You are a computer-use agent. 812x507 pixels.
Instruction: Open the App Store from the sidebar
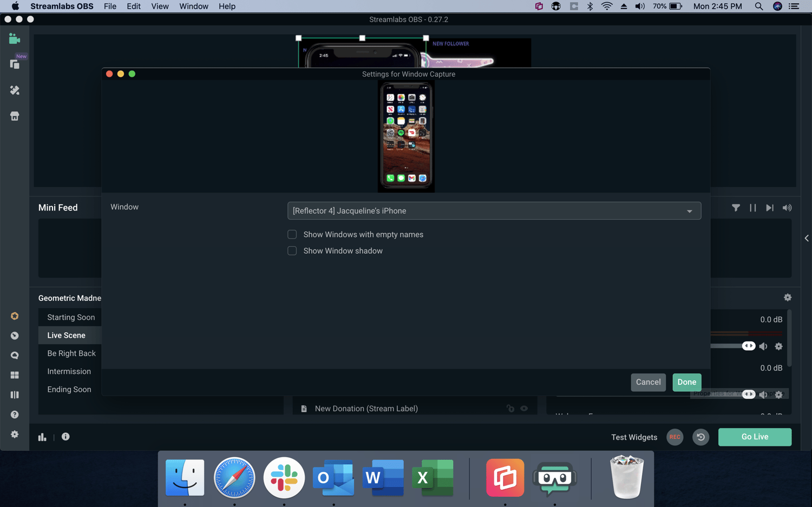tap(15, 116)
